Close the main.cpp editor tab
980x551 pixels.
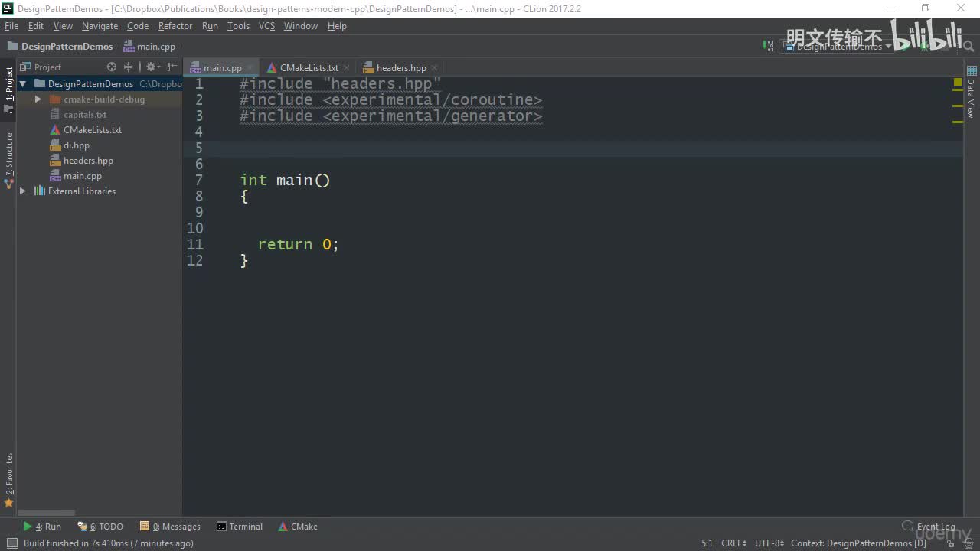click(x=250, y=68)
